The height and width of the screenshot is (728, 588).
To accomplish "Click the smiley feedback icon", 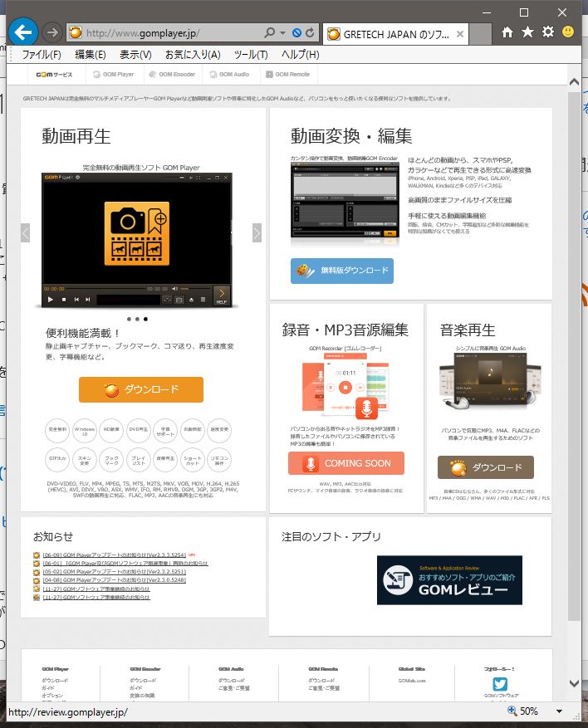I will pyautogui.click(x=567, y=32).
